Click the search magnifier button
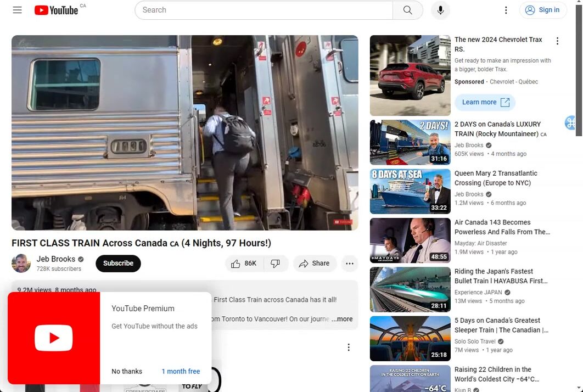 point(407,10)
